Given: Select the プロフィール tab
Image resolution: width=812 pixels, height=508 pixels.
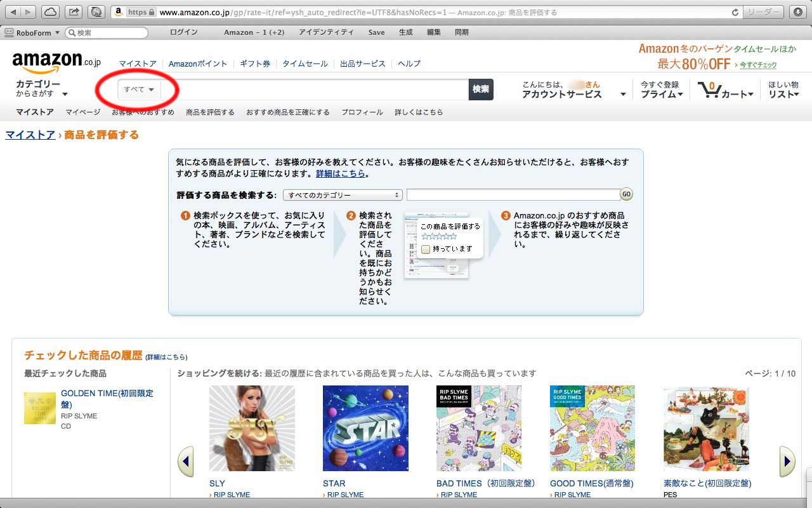Looking at the screenshot, I should coord(362,112).
